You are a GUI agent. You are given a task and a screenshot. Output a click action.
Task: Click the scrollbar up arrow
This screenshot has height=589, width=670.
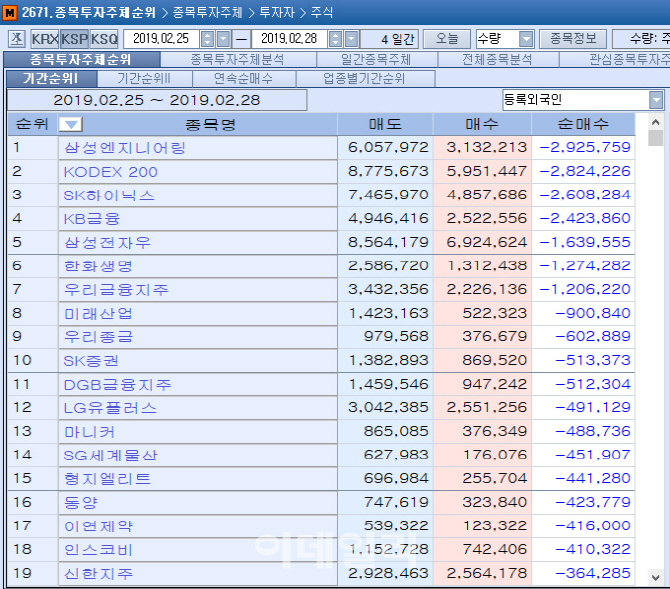(655, 122)
